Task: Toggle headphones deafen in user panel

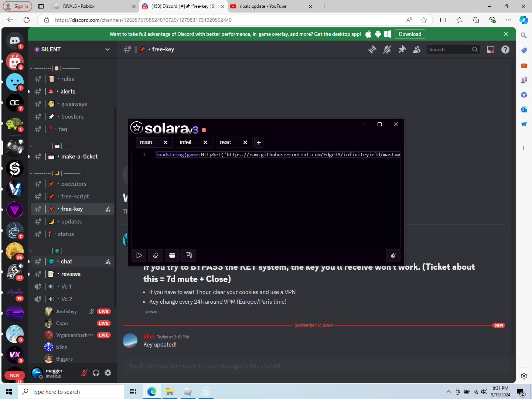Action: [96, 373]
